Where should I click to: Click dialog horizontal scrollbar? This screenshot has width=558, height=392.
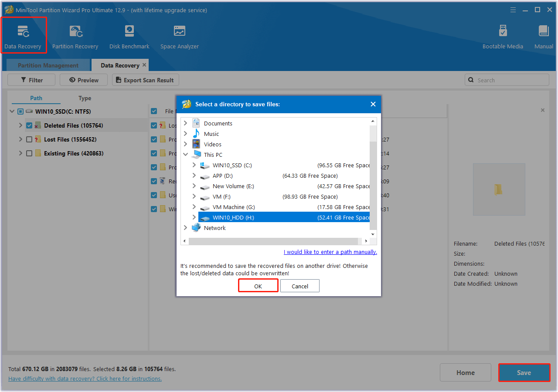coord(273,241)
